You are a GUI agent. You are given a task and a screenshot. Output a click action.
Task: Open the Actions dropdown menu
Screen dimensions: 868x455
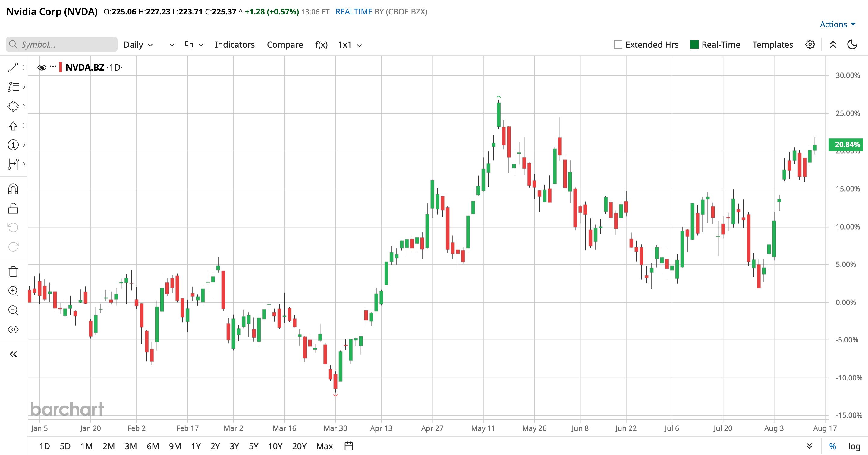point(838,24)
